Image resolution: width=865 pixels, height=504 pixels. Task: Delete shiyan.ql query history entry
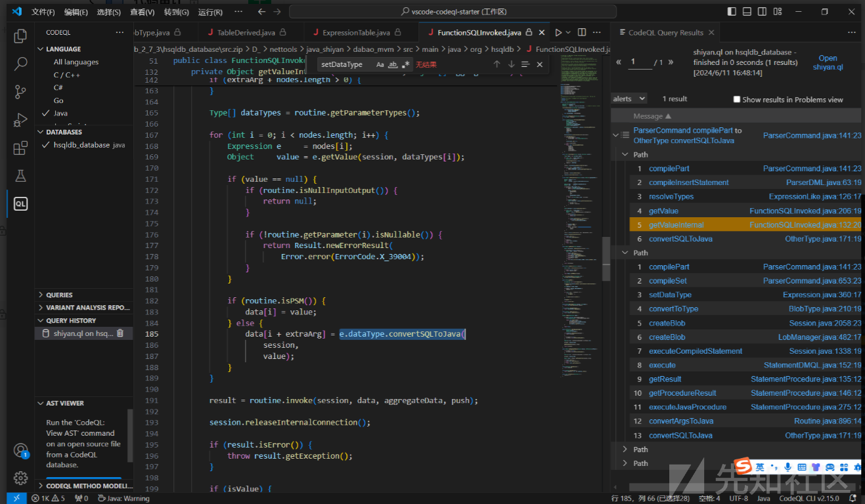(x=120, y=333)
